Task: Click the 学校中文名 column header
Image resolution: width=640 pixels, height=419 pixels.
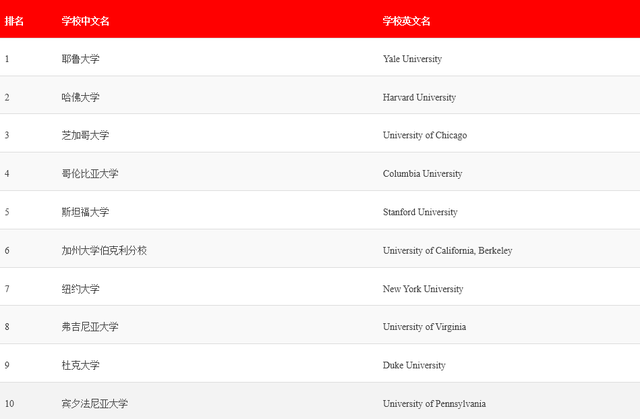Action: (85, 21)
